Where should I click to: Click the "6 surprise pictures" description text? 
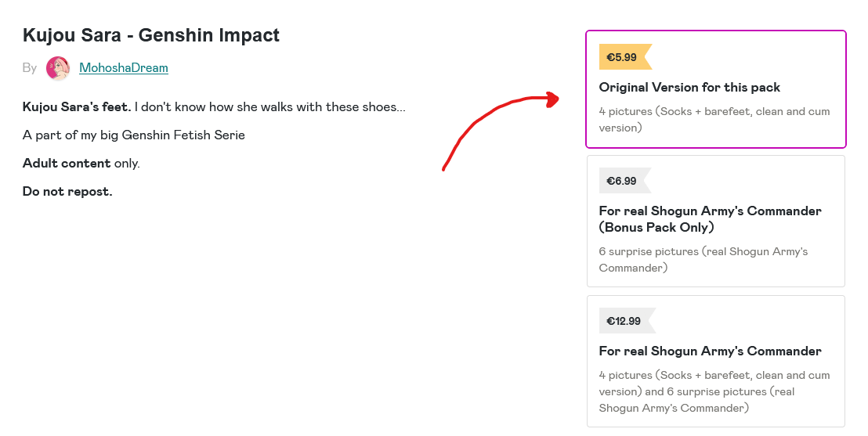(x=703, y=259)
